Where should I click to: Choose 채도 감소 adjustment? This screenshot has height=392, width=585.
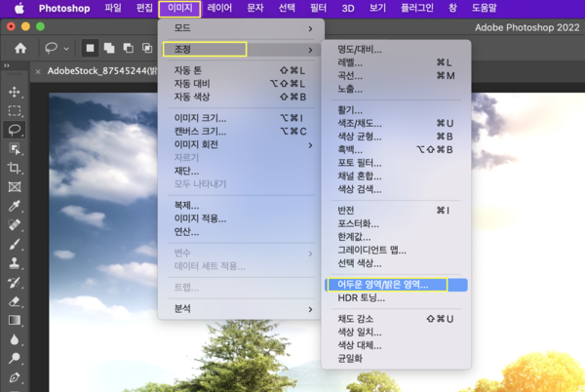[x=396, y=319]
